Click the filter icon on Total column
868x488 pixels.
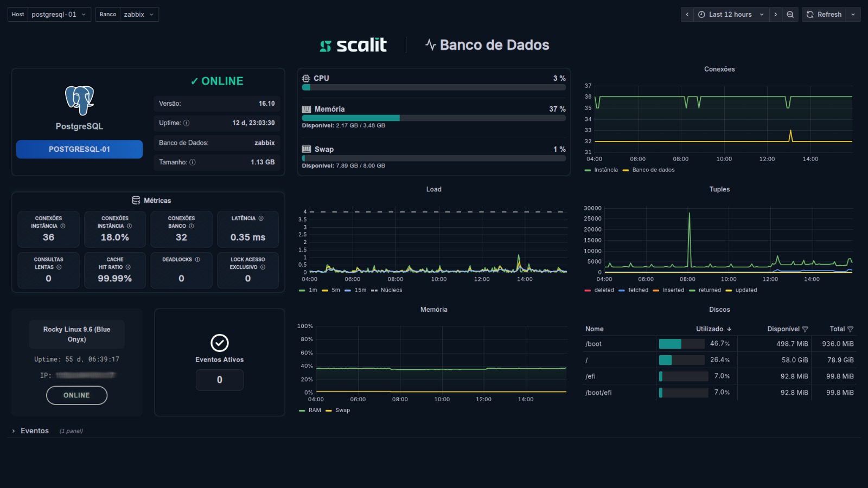point(850,329)
